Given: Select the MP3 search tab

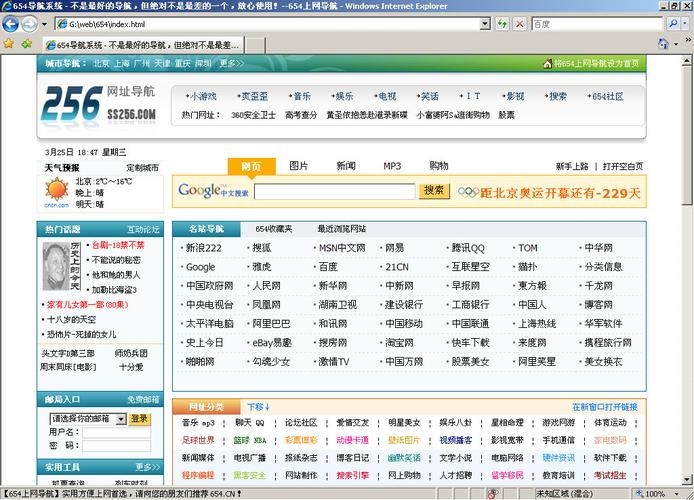Looking at the screenshot, I should pos(392,166).
